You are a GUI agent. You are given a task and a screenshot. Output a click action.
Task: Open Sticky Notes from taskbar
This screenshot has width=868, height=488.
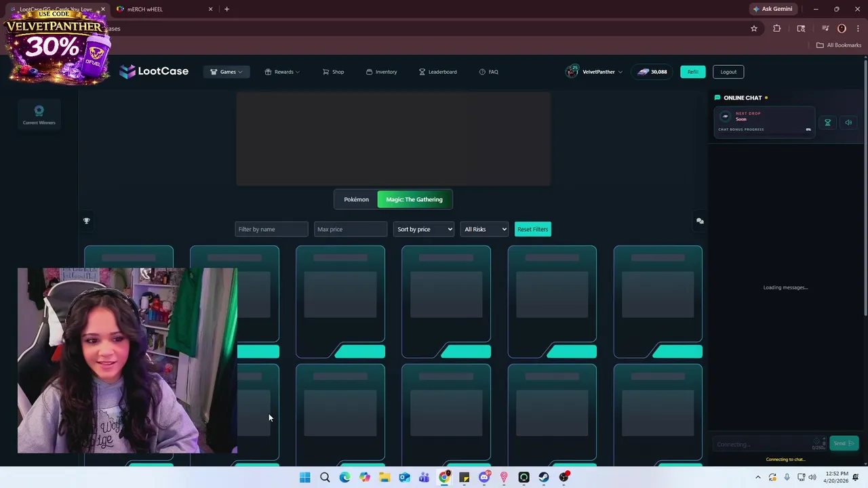tap(464, 477)
